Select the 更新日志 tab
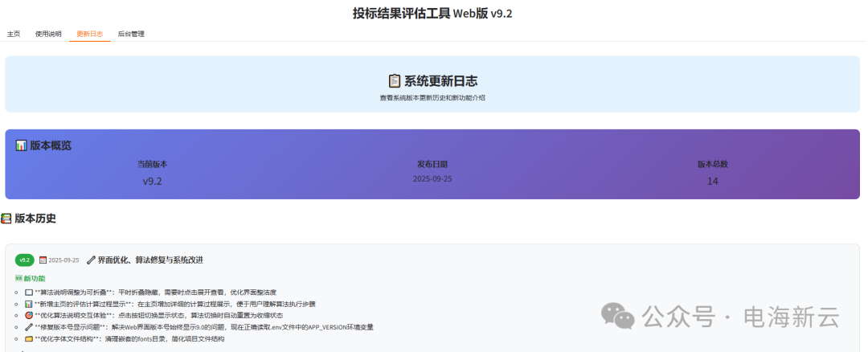Image resolution: width=868 pixels, height=352 pixels. pos(89,34)
